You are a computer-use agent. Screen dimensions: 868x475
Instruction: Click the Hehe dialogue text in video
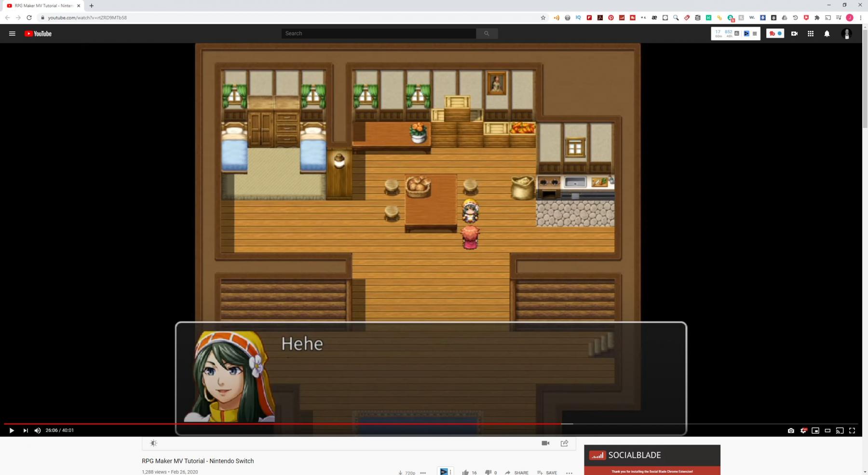point(302,344)
